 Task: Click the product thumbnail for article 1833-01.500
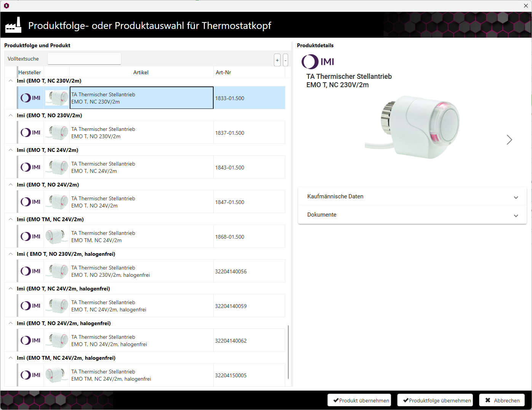coord(57,98)
